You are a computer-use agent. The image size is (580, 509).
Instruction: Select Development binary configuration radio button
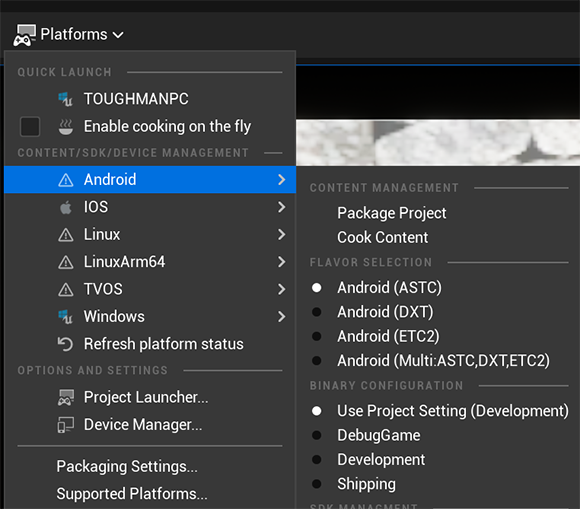click(317, 460)
